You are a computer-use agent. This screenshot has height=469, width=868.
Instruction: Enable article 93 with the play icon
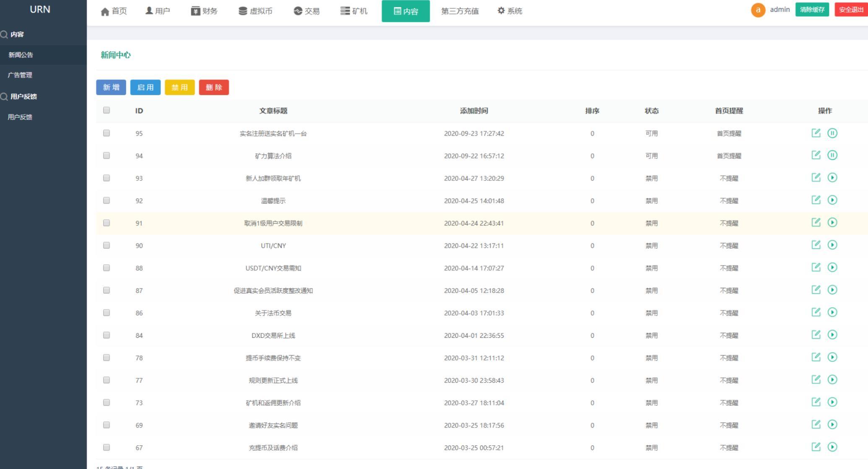832,177
